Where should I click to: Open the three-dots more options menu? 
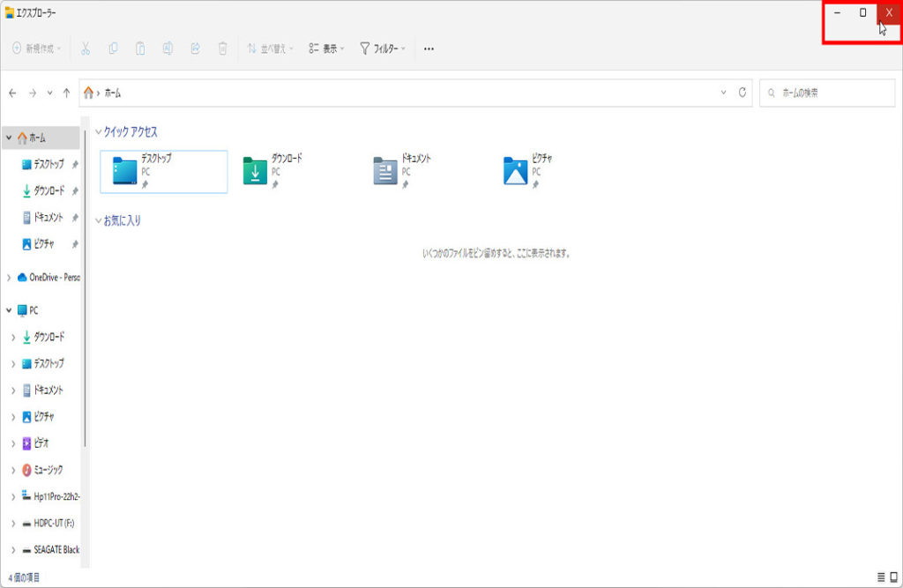(429, 49)
